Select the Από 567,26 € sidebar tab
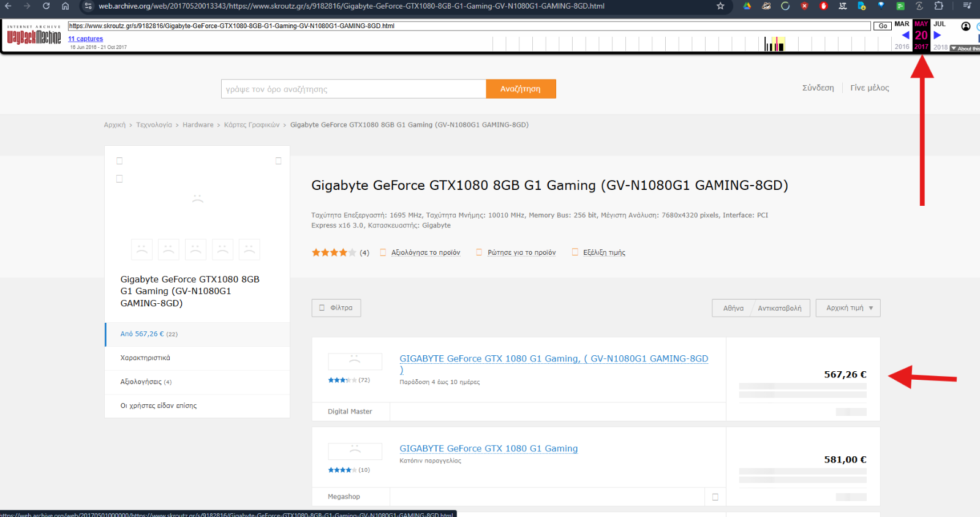Image resolution: width=980 pixels, height=517 pixels. (197, 334)
